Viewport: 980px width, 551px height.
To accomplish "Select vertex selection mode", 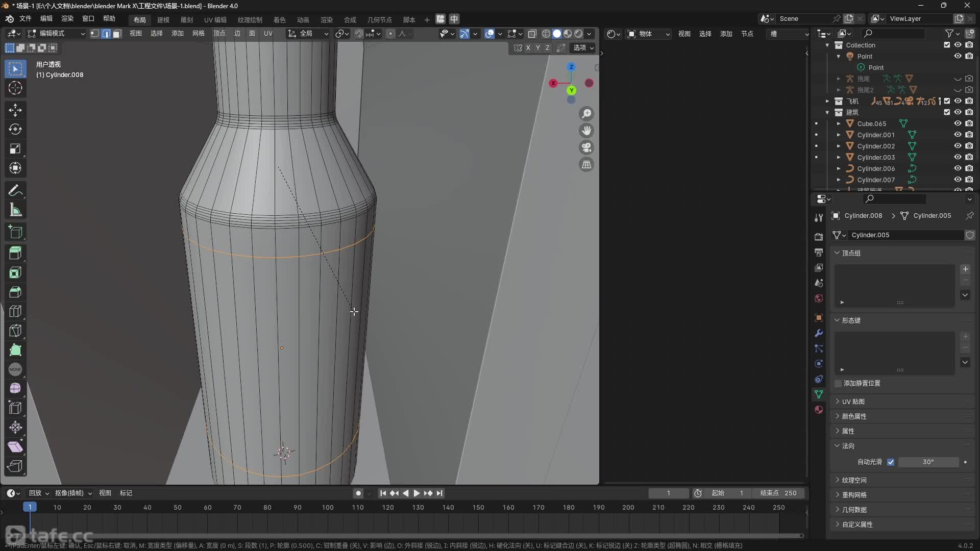I will [95, 34].
